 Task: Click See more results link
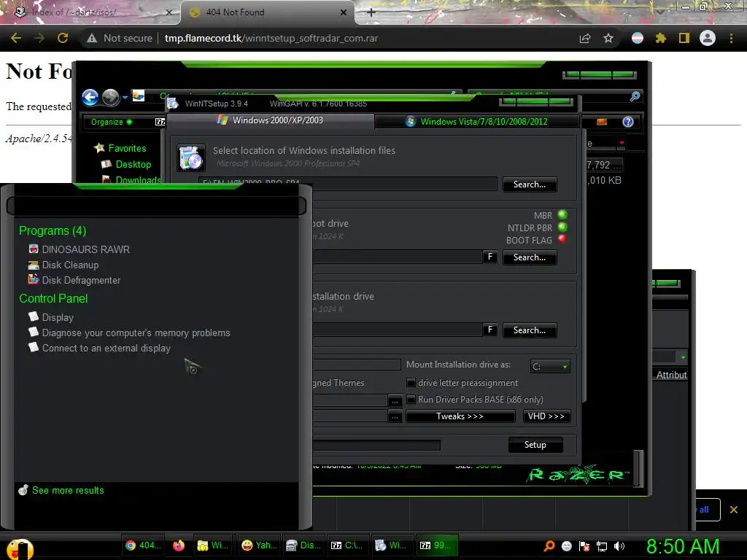pos(68,490)
